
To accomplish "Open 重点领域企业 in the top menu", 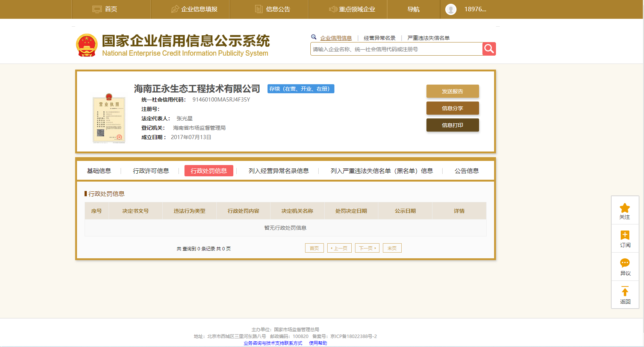I will click(x=352, y=9).
